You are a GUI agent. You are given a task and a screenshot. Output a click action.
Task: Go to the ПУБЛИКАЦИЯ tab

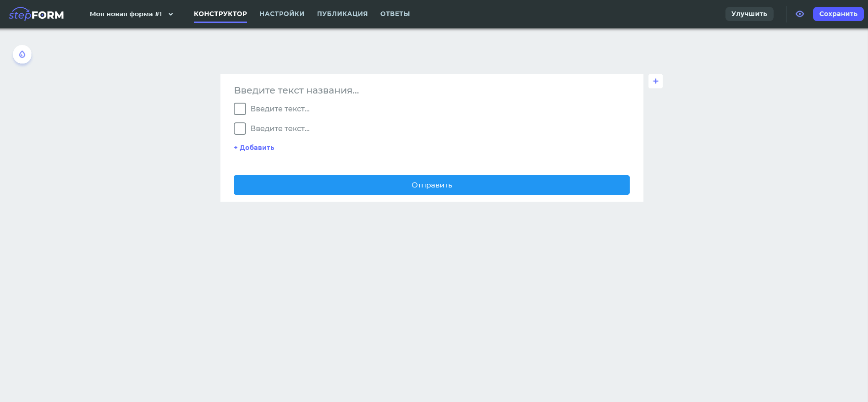[x=342, y=14]
